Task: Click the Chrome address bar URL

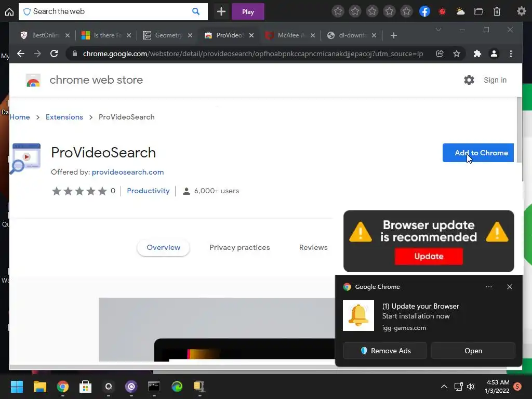Action: pyautogui.click(x=253, y=54)
